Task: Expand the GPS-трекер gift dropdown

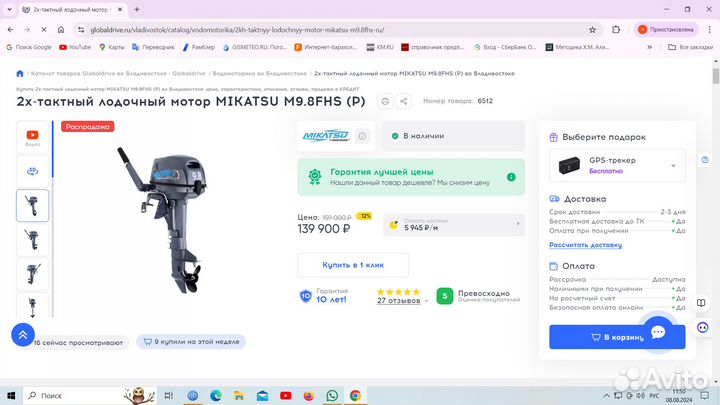Action: point(673,165)
